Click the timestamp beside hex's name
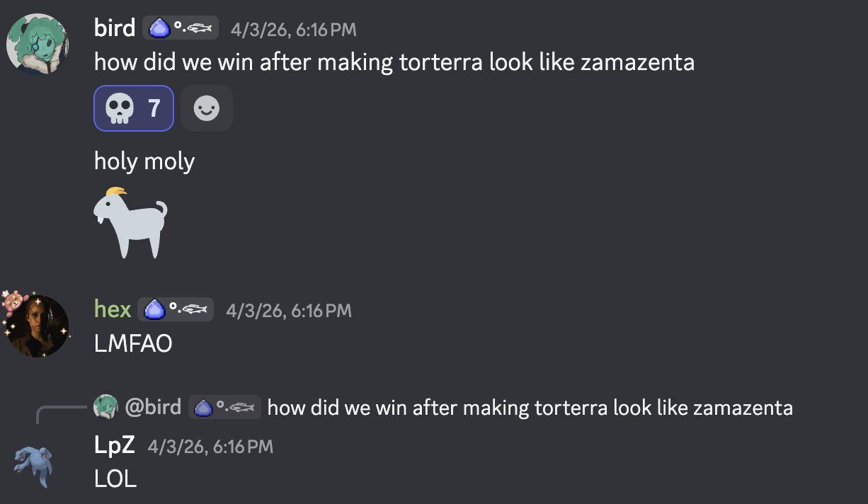This screenshot has height=504, width=868. click(288, 311)
